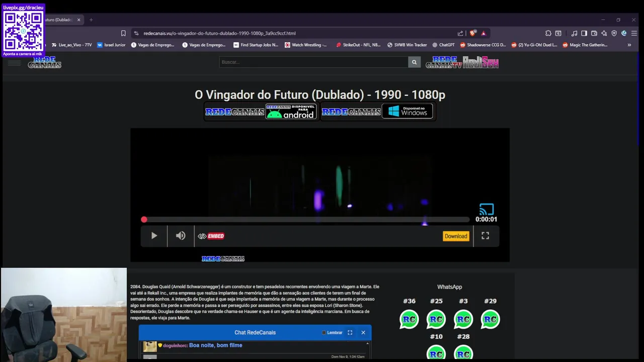Submit search with magnifier button
Screen dimensions: 644x362
[x=414, y=62]
